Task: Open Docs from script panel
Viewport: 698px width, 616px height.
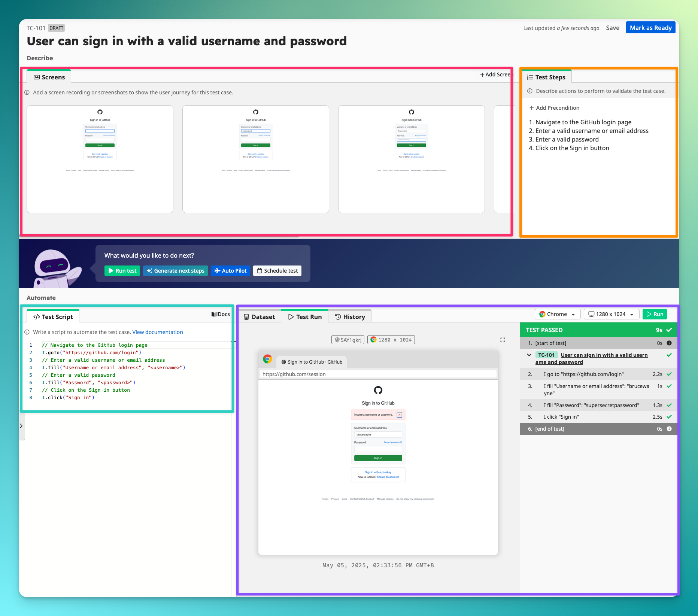Action: (221, 314)
